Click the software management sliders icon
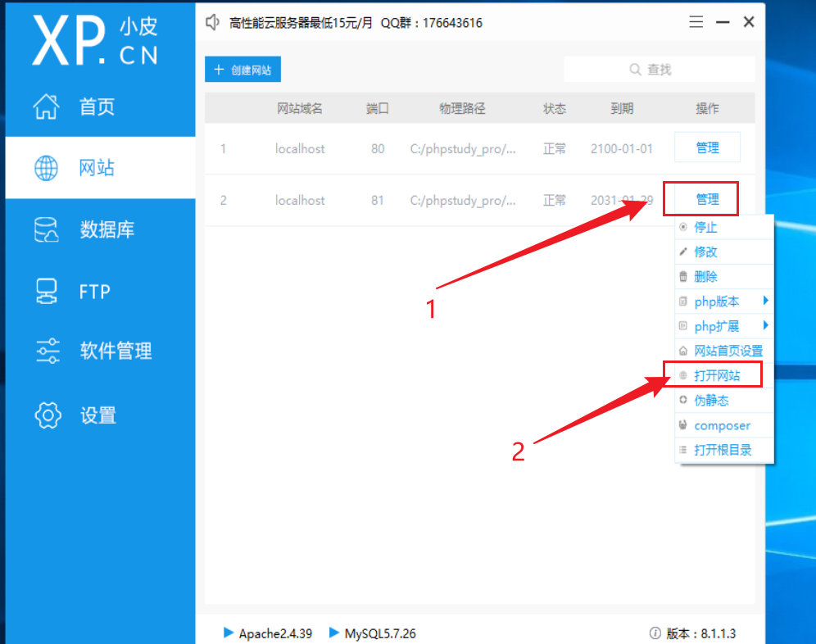Image resolution: width=816 pixels, height=644 pixels. pos(48,351)
